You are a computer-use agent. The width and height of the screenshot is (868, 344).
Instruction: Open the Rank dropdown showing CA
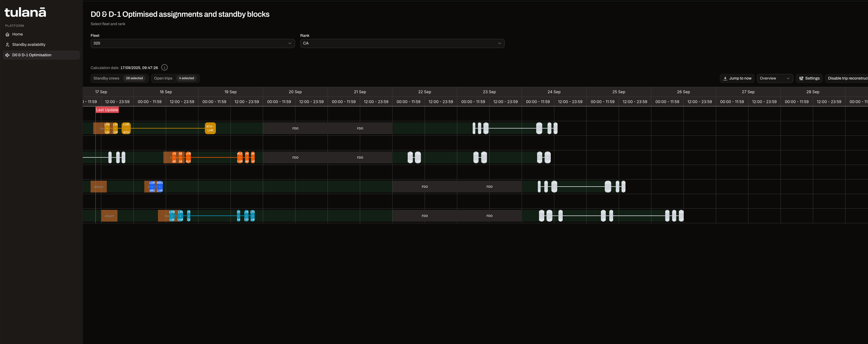(402, 43)
